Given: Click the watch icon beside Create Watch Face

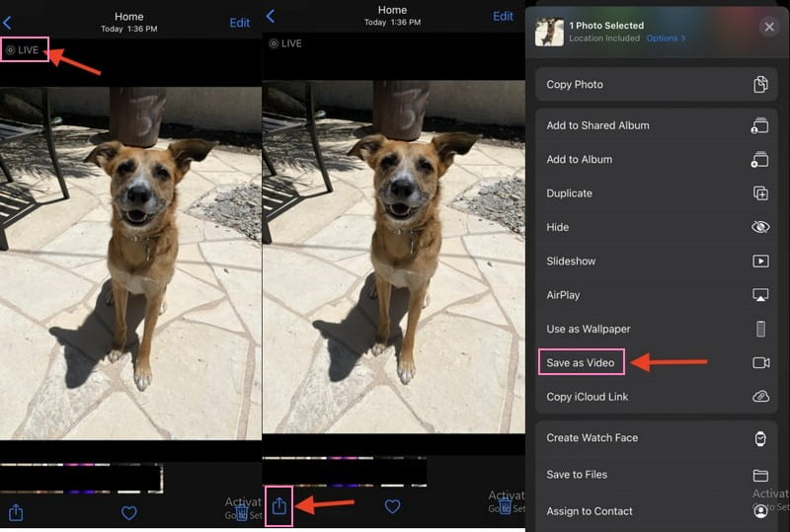Looking at the screenshot, I should [x=759, y=438].
